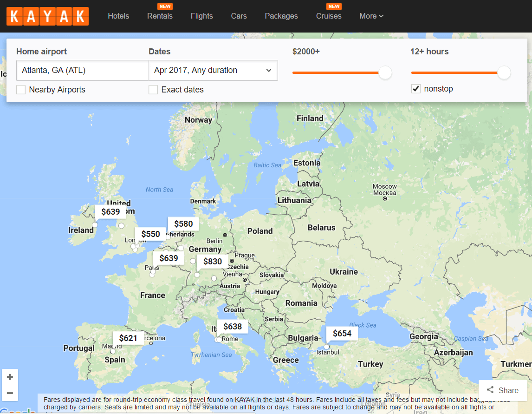The width and height of the screenshot is (532, 414).
Task: Go to the Hotels section
Action: click(x=118, y=16)
